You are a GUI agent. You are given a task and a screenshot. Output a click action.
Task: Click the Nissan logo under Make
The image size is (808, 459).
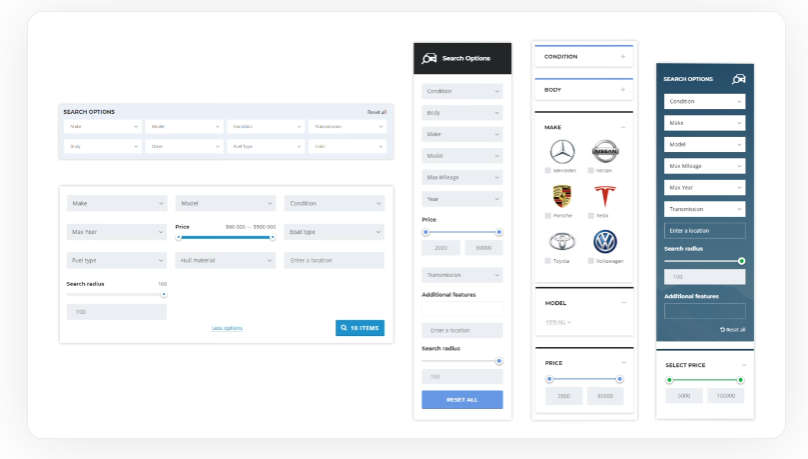point(604,151)
